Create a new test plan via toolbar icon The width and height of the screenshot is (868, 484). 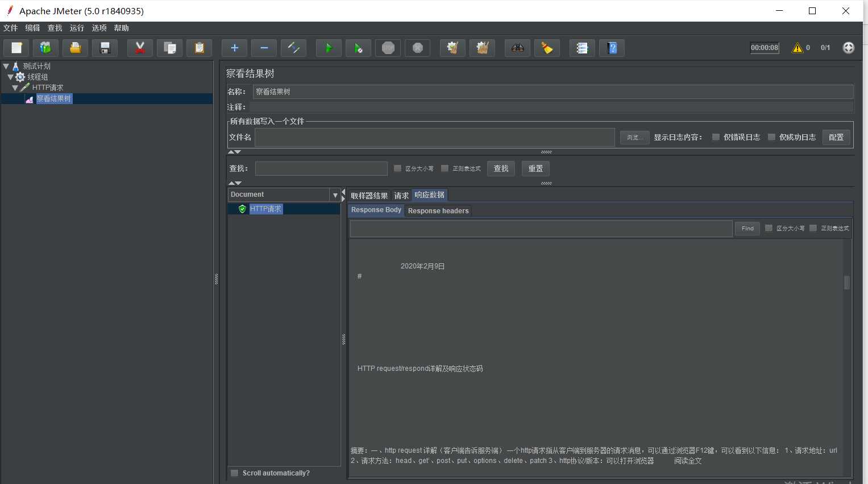(x=16, y=48)
